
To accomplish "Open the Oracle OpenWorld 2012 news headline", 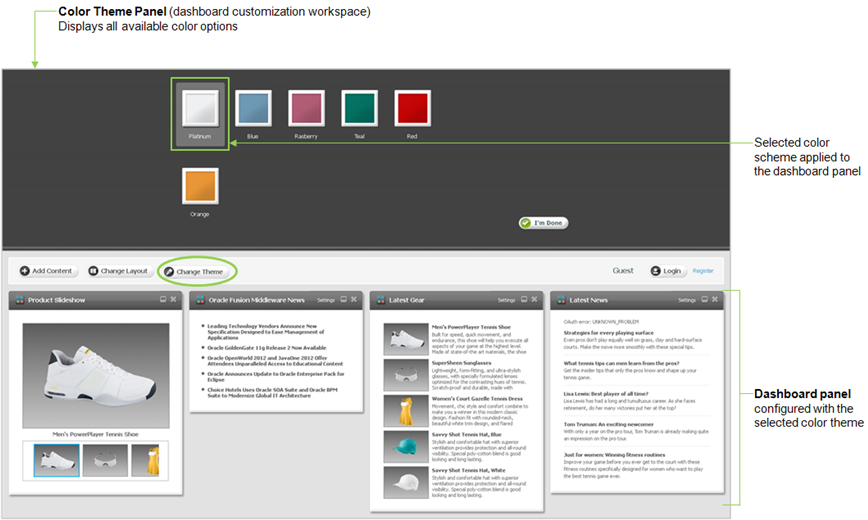I will 275,361.
